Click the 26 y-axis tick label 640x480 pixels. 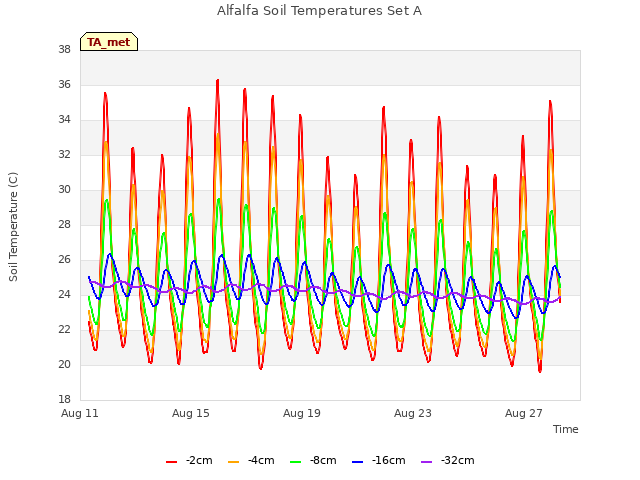coord(64,260)
